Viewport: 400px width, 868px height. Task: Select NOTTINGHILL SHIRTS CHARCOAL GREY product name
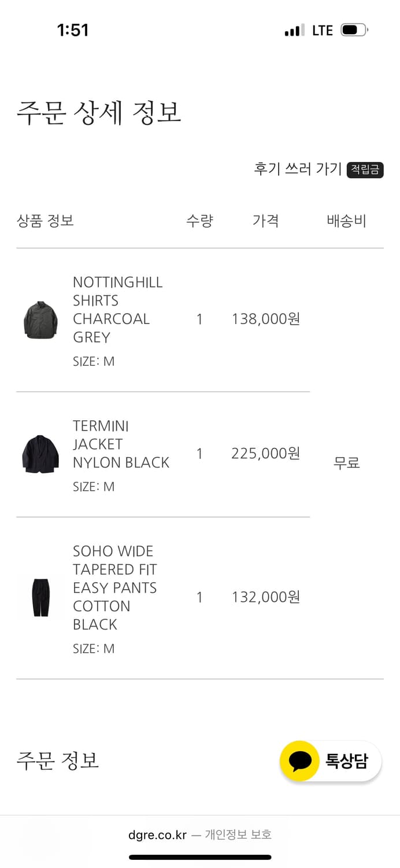tap(117, 310)
